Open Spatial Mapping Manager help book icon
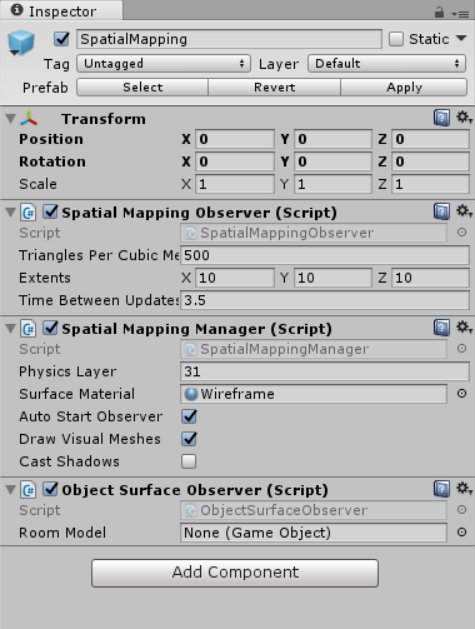Image resolution: width=475 pixels, height=629 pixels. click(x=442, y=328)
